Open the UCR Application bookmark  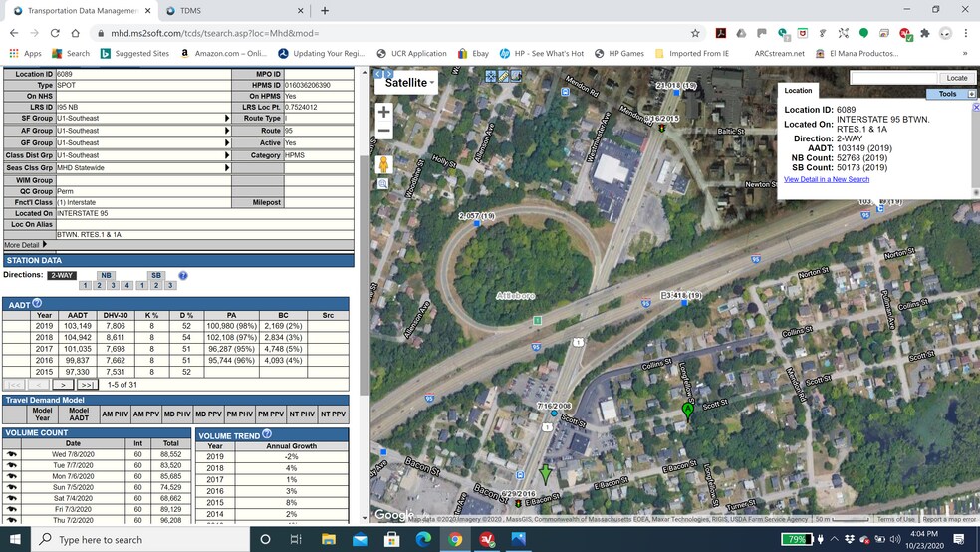point(412,53)
